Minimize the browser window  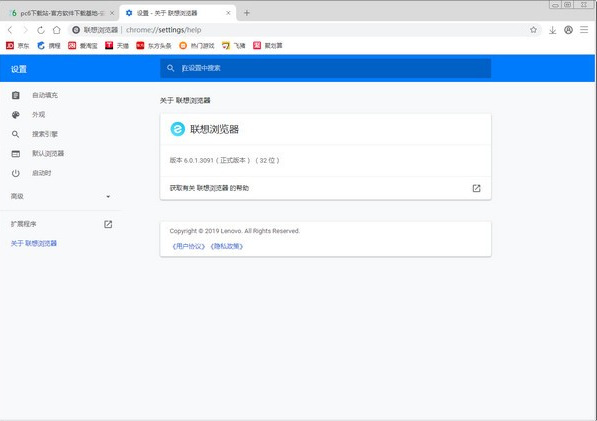[x=555, y=5]
